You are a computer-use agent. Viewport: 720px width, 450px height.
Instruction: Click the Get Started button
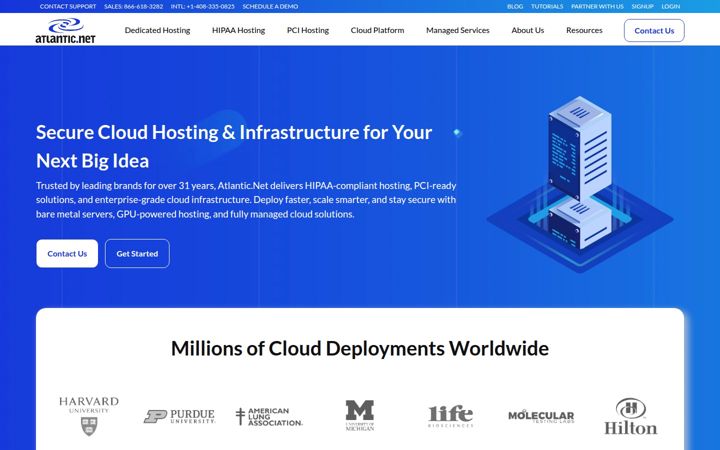coord(137,253)
